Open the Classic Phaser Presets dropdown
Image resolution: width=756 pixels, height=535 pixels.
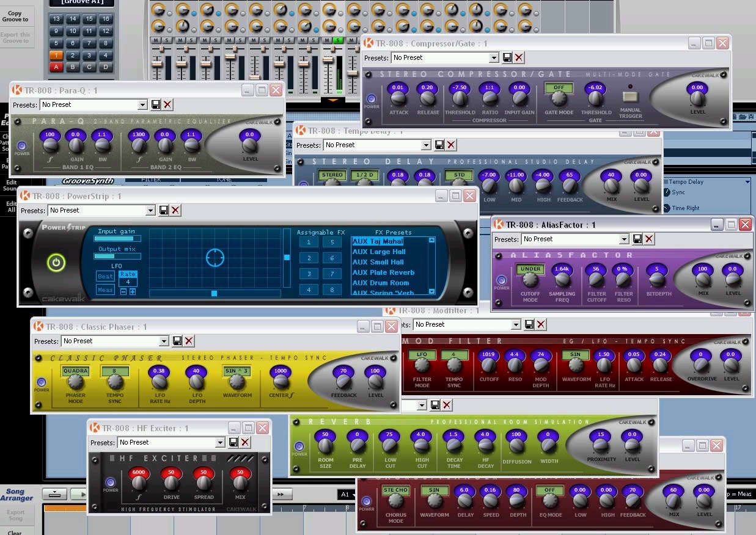164,341
